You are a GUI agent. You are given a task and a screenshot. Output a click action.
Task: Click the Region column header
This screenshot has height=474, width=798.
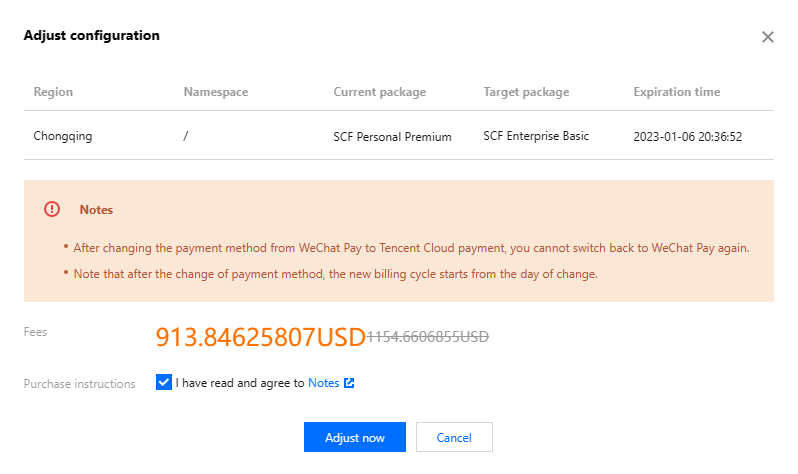[53, 92]
